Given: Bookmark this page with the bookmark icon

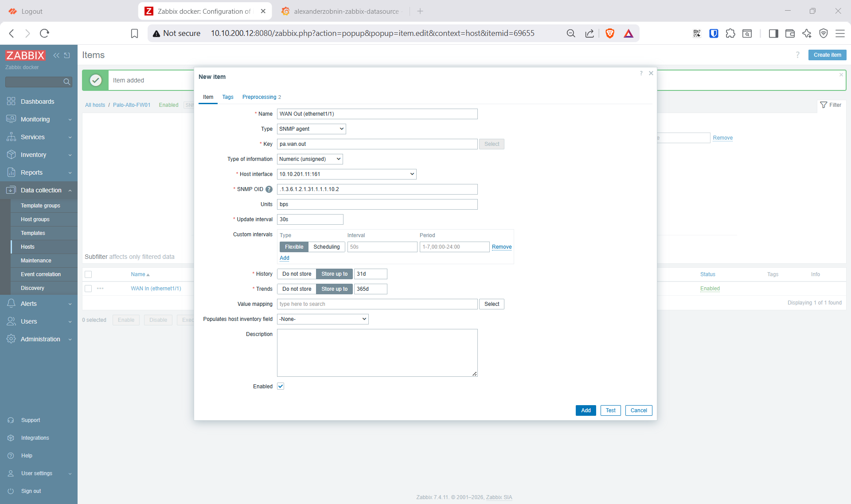Looking at the screenshot, I should (134, 33).
